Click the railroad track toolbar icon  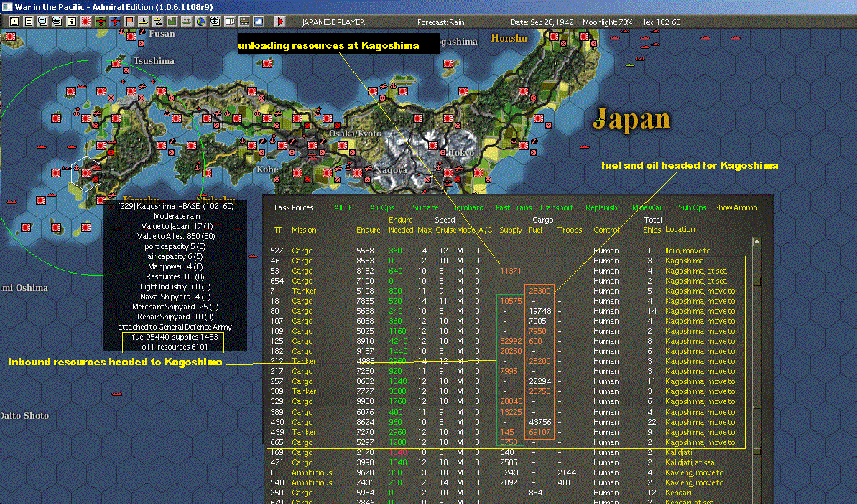pos(244,22)
